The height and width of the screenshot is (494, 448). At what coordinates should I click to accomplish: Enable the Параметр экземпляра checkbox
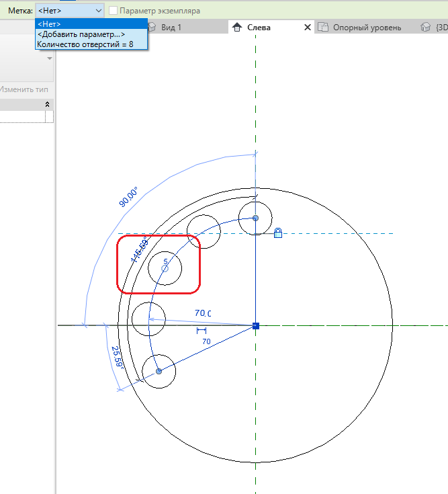113,11
